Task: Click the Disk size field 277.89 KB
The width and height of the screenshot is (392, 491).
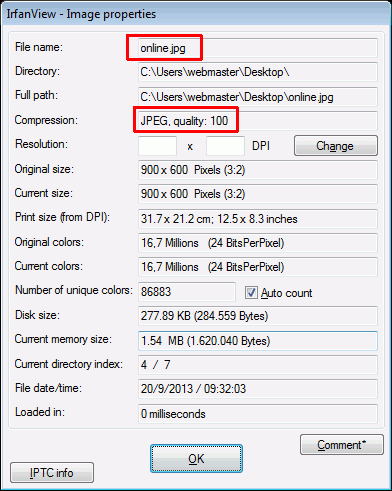Action: (258, 316)
